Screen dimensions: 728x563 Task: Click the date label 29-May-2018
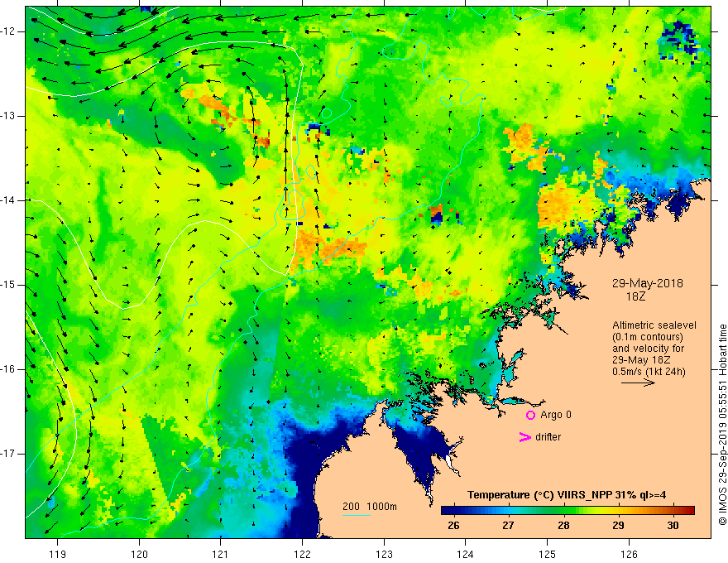tap(647, 283)
